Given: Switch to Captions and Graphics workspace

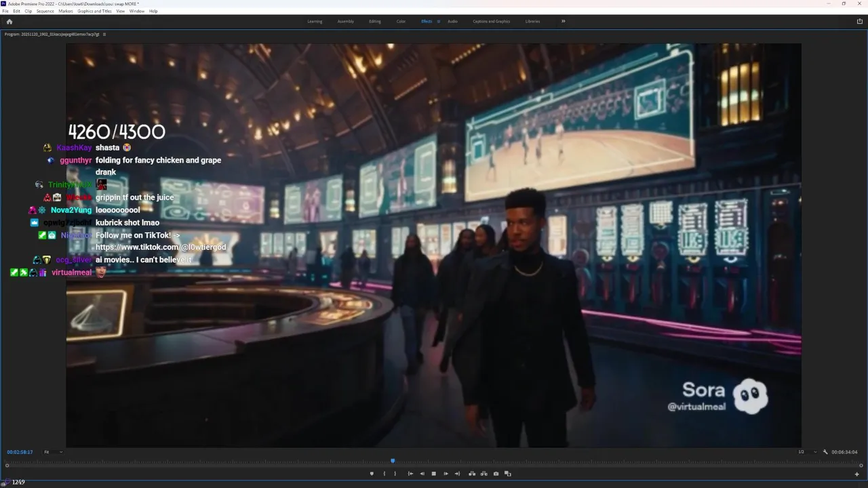Looking at the screenshot, I should coord(492,21).
